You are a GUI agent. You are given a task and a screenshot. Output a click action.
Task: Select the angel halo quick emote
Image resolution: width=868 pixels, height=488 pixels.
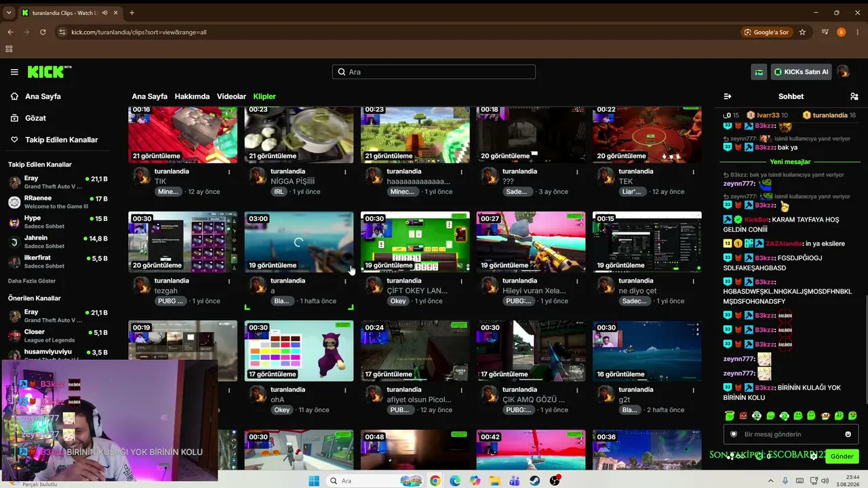[729, 415]
